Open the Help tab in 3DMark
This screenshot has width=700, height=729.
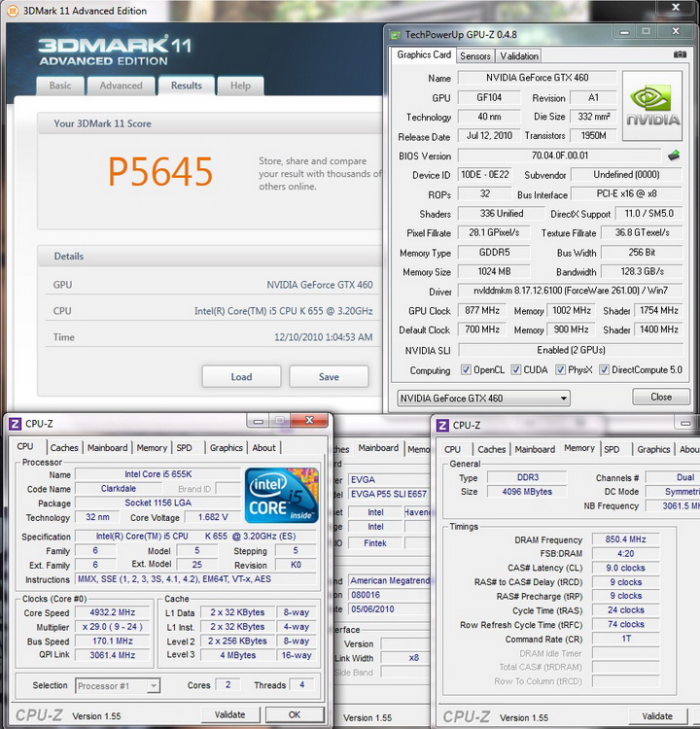(x=240, y=86)
